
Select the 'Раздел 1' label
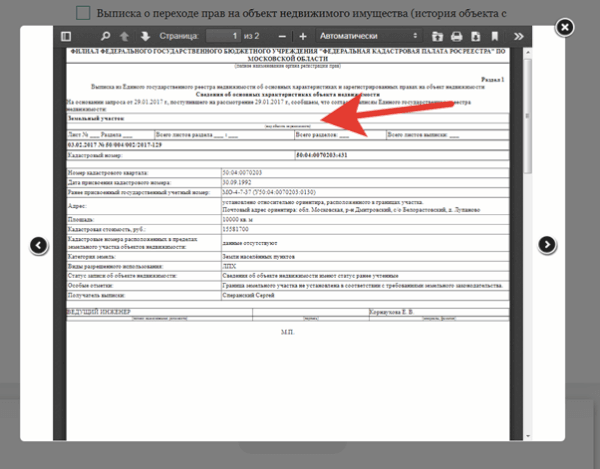492,80
